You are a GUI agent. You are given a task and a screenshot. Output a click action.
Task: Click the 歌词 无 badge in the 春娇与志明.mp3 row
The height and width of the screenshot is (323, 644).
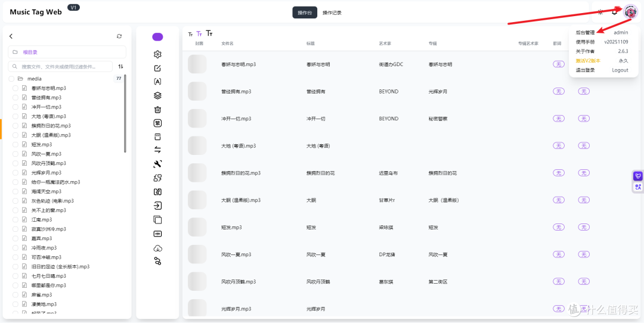(559, 64)
